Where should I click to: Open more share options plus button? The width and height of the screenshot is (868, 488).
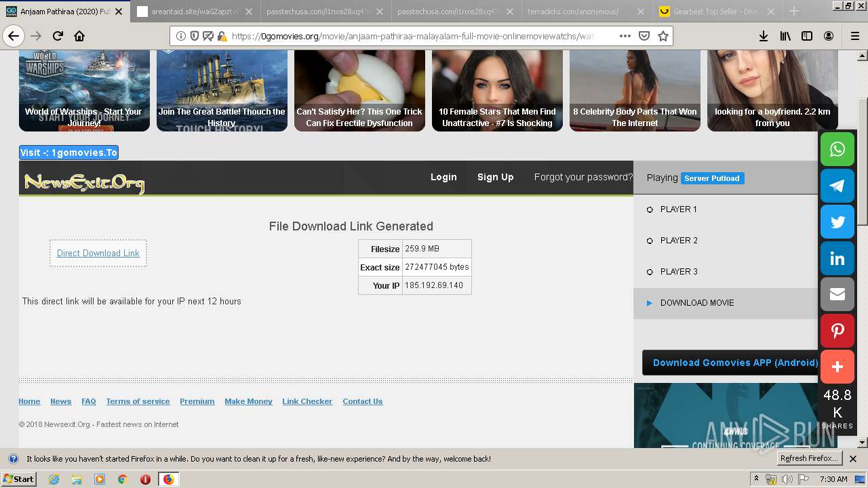click(837, 367)
